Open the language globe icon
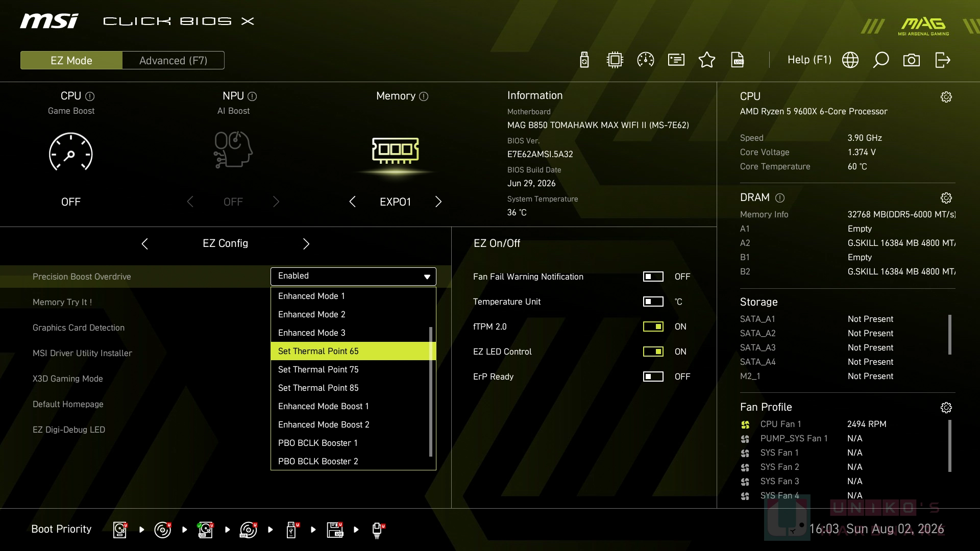 (x=850, y=60)
